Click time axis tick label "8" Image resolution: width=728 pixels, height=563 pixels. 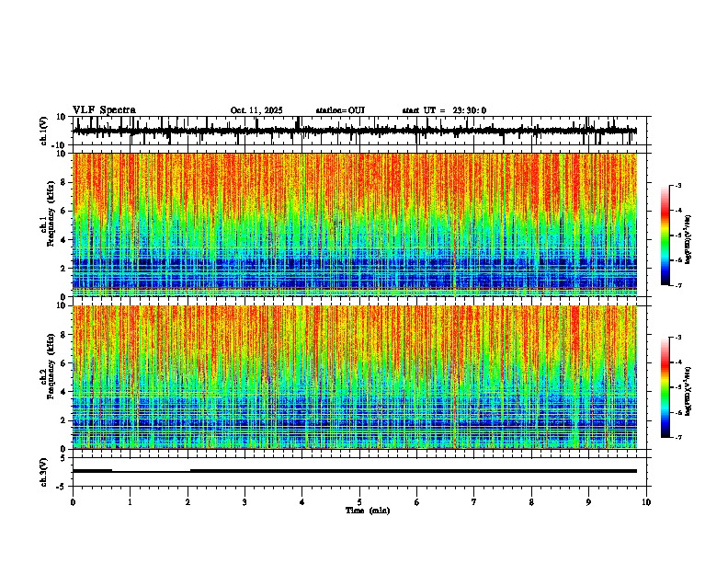coord(531,502)
